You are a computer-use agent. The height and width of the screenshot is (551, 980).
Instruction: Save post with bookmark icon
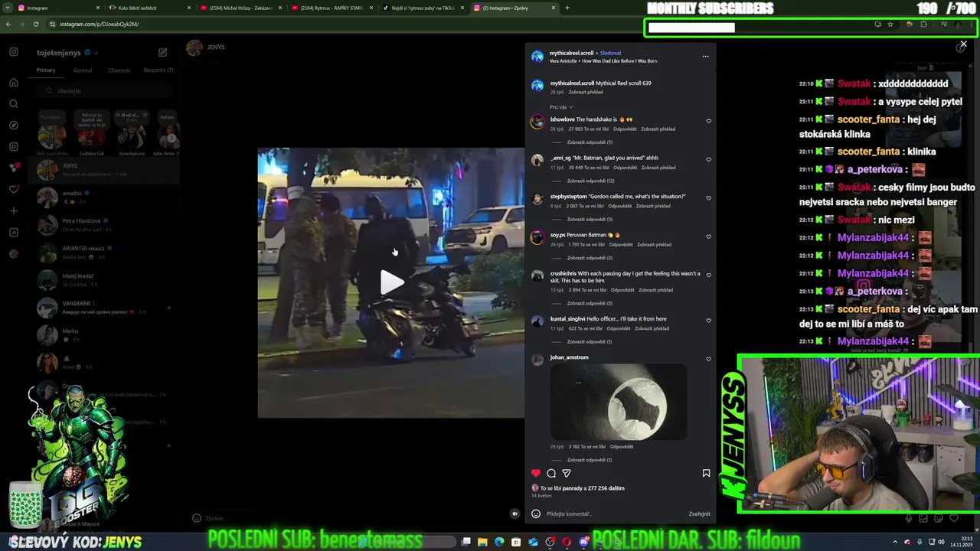(706, 473)
